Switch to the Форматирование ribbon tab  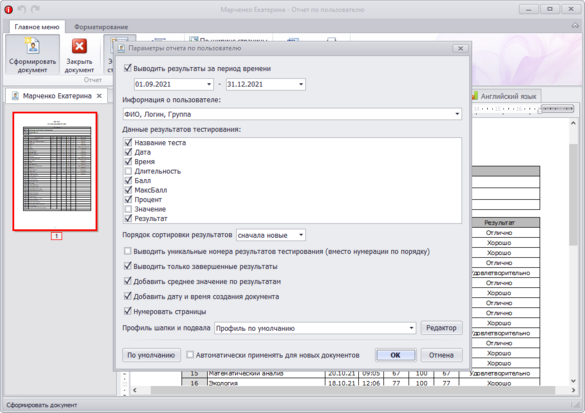tap(101, 27)
